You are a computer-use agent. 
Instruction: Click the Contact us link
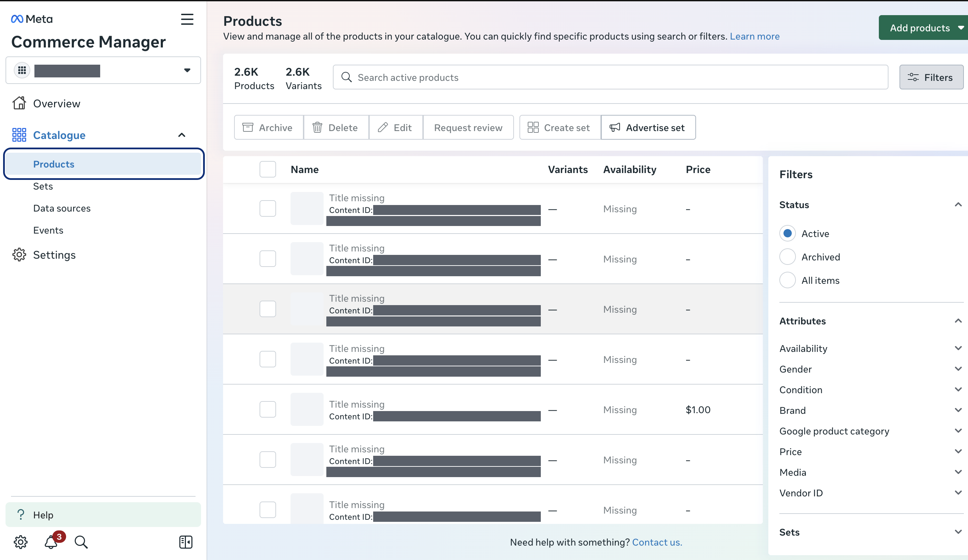coord(657,542)
